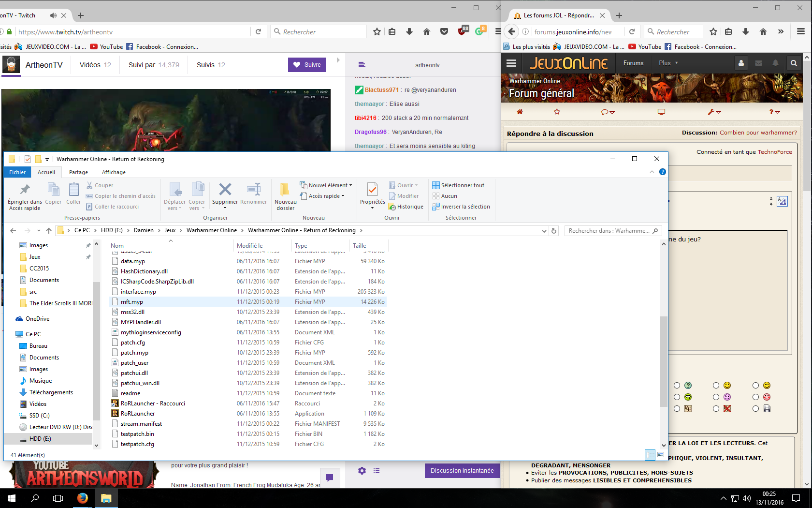Click Copier icon in Presse-papiers group
The width and height of the screenshot is (812, 508).
pyautogui.click(x=53, y=189)
